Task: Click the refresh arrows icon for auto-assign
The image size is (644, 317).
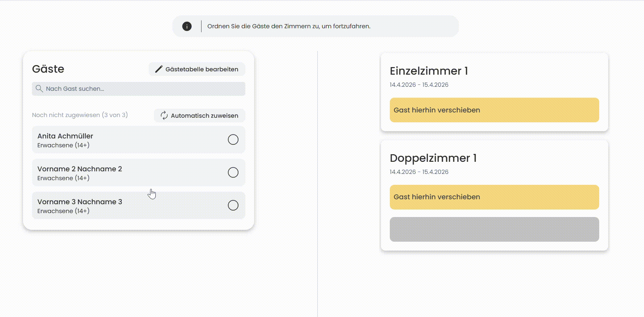Action: pyautogui.click(x=164, y=115)
